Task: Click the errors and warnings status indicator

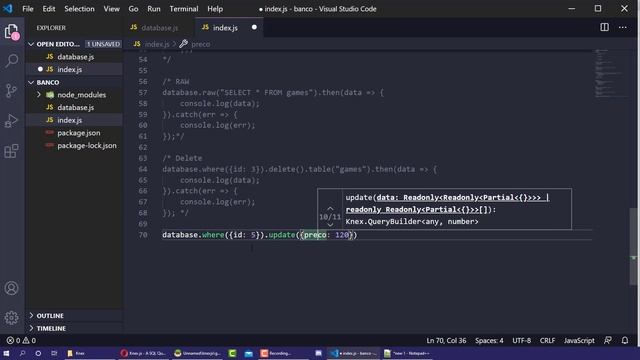Action: 21,340
